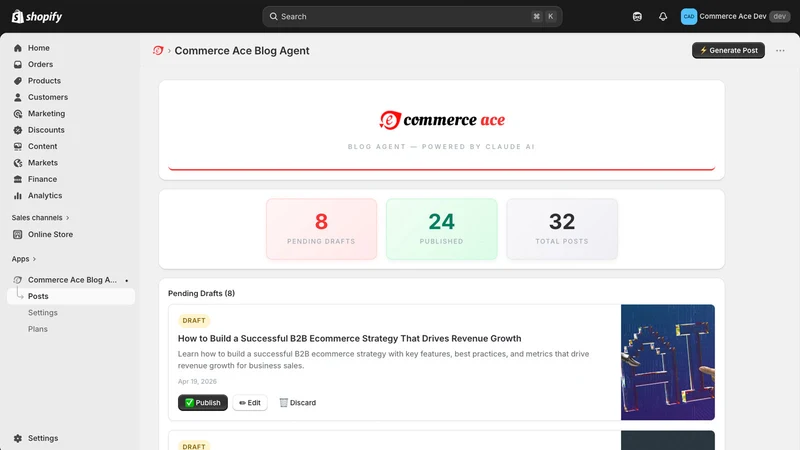Open the notifications bell

(663, 16)
